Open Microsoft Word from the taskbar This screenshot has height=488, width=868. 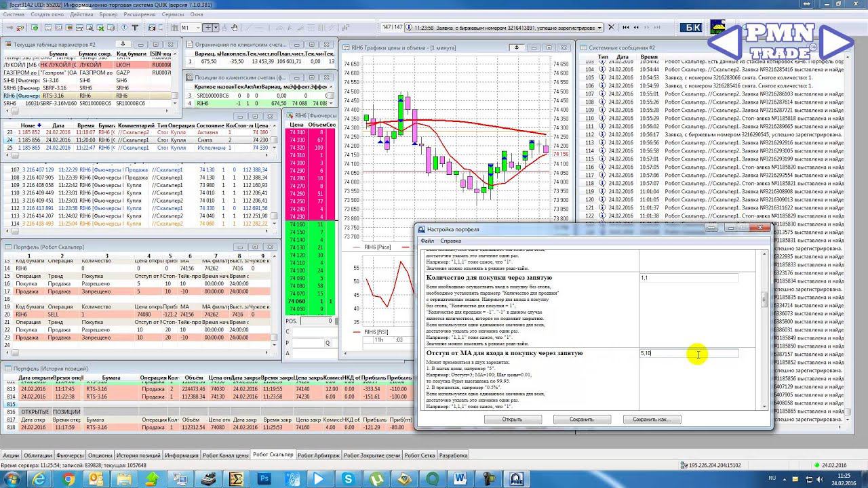coord(461,479)
